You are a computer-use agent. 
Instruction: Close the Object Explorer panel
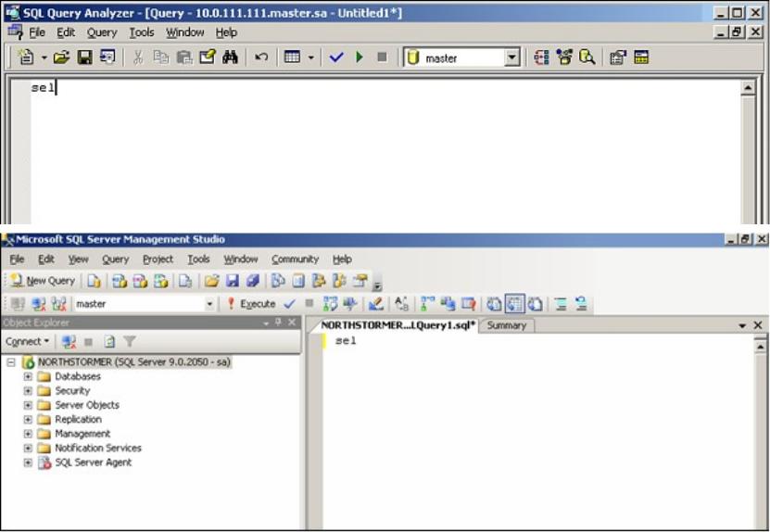pos(292,323)
